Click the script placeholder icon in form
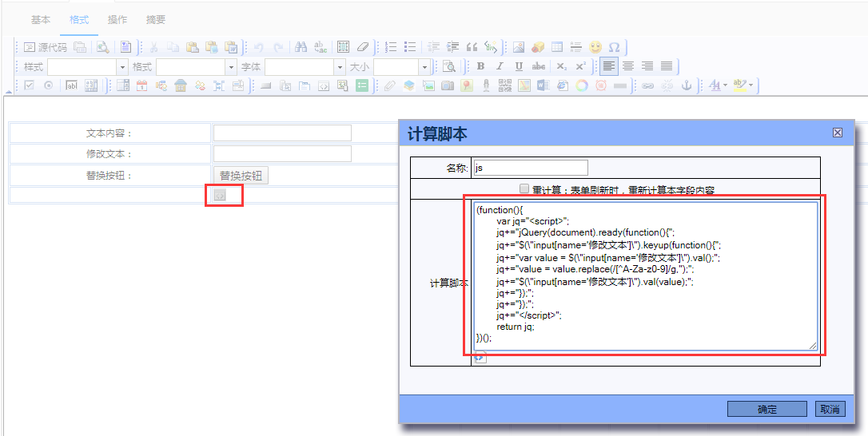Viewport: 868px width, 436px height. 220,196
